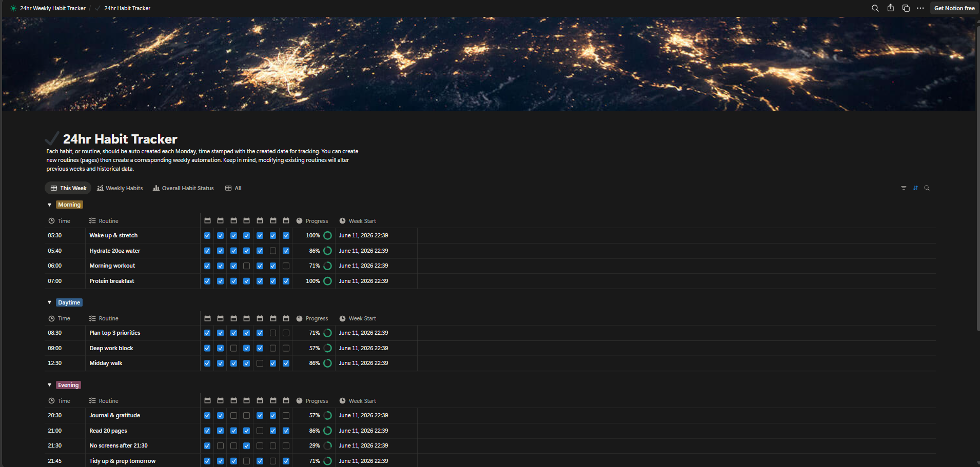This screenshot has height=467, width=980.
Task: Click progress ring for No screens after 21:30
Action: tap(327, 446)
